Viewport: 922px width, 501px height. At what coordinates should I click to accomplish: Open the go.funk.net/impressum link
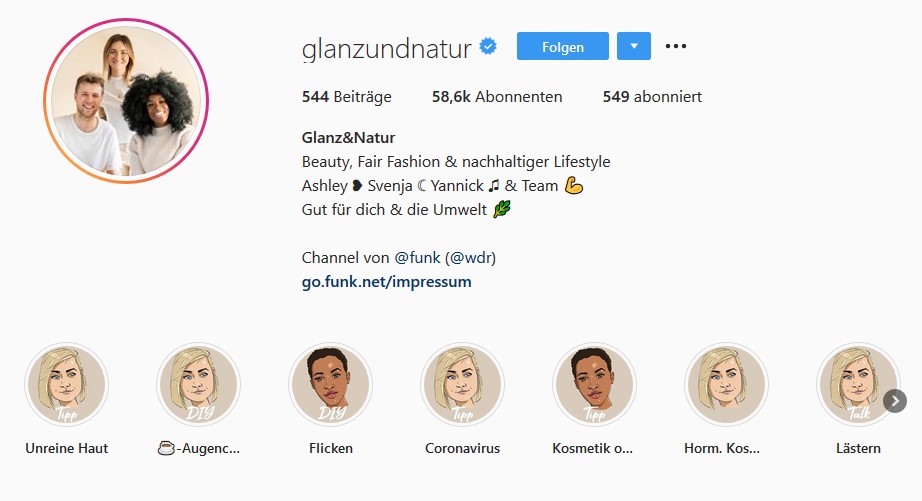pyautogui.click(x=386, y=282)
